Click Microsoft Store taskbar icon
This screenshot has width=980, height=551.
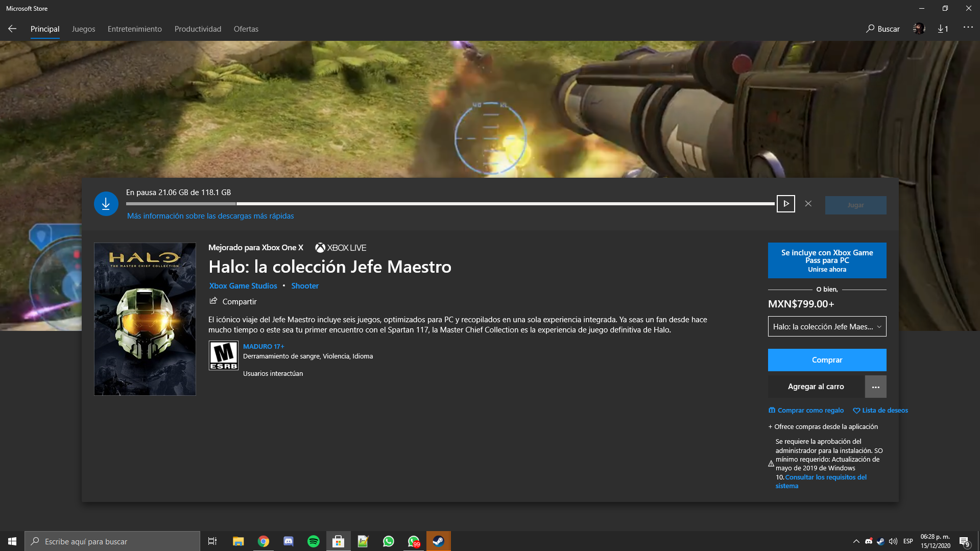click(338, 541)
